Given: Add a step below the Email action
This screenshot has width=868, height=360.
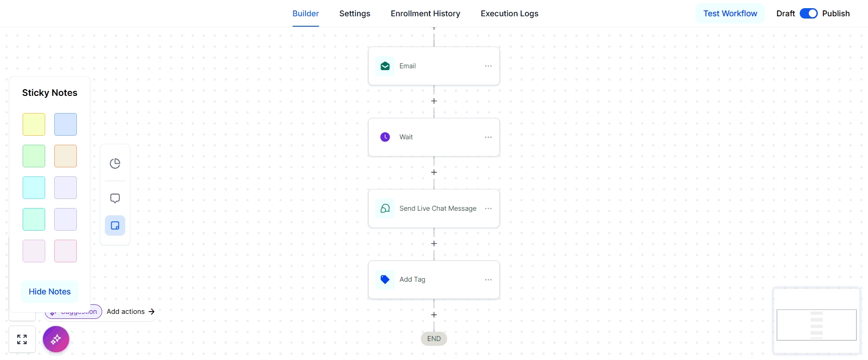Looking at the screenshot, I should coord(434,101).
